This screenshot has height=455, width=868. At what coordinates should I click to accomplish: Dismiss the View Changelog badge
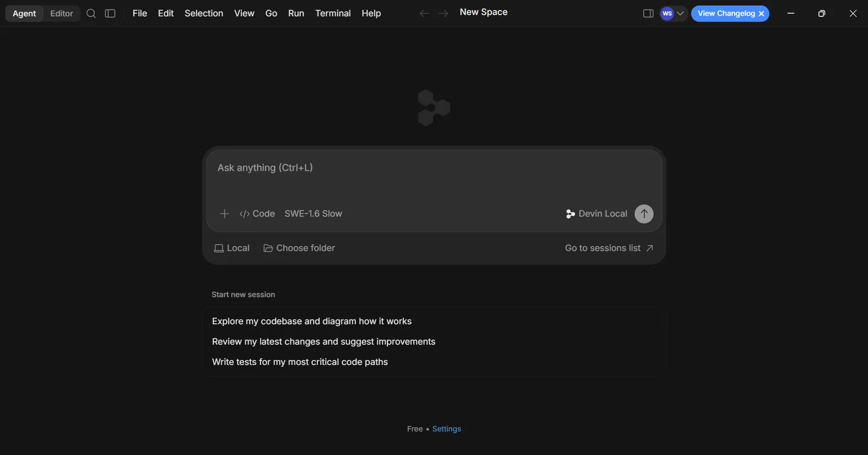click(761, 14)
